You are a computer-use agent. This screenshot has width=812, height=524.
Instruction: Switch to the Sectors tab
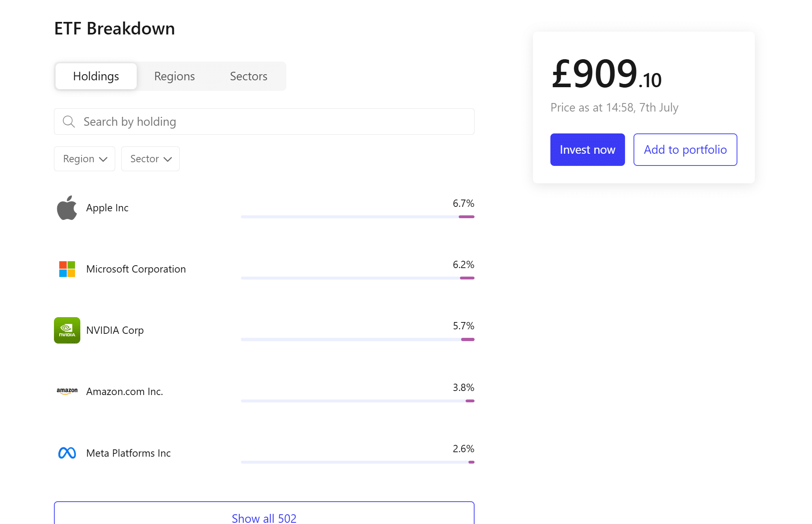point(249,76)
